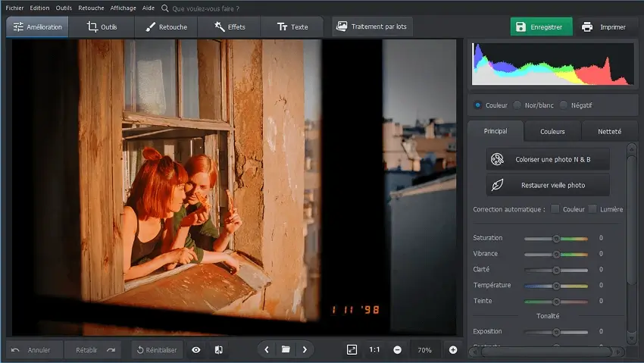Switch to the Couleurs panel tab
The height and width of the screenshot is (363, 644).
552,131
